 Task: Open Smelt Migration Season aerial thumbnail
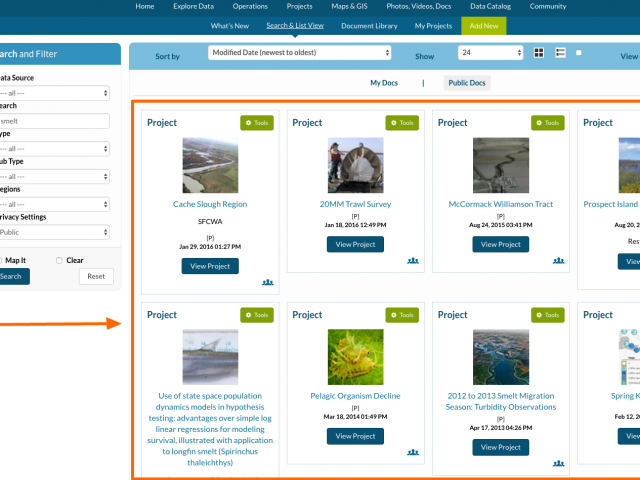pos(501,357)
